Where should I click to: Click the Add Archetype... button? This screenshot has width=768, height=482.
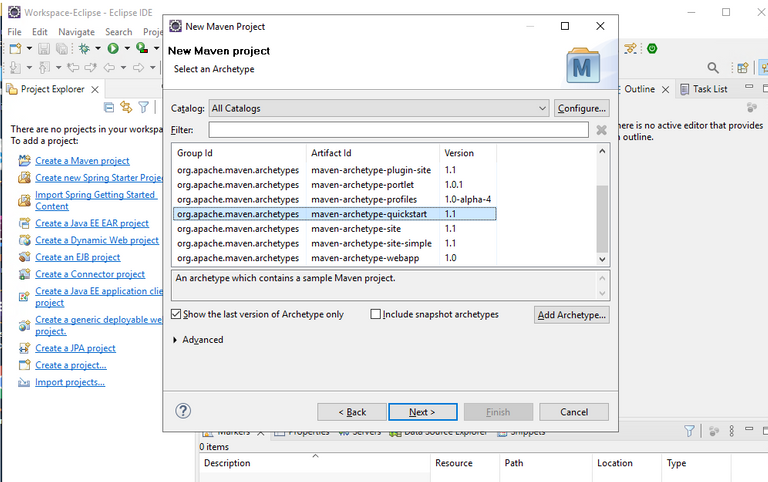572,315
